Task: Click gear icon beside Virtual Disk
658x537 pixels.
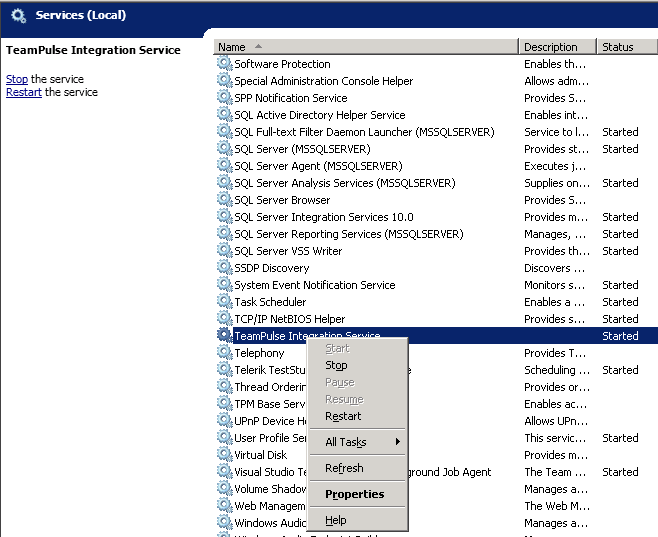Action: pyautogui.click(x=225, y=454)
